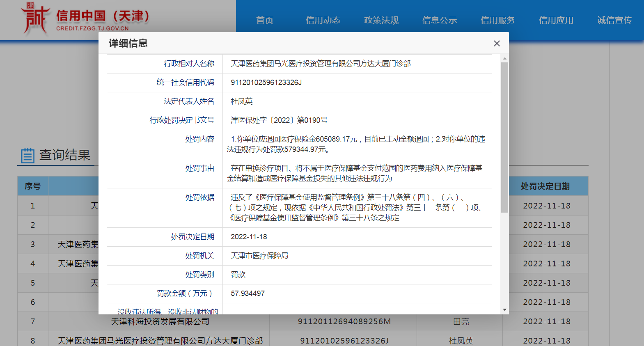Click decision date 2022-11-18 in dialog

(249, 237)
